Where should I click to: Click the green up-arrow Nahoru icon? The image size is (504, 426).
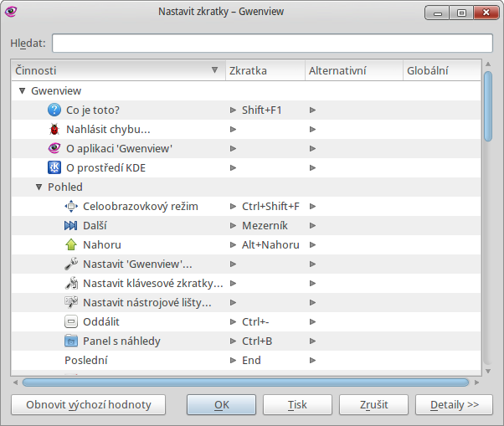(72, 244)
